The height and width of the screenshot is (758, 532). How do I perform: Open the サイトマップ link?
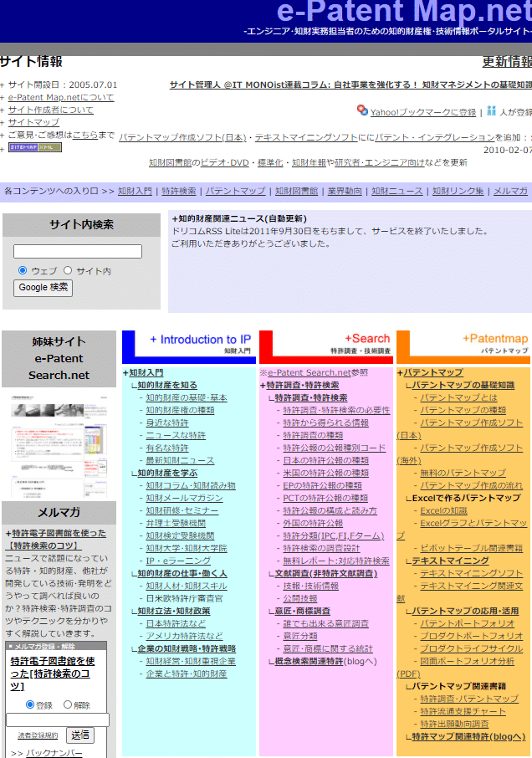[x=33, y=122]
